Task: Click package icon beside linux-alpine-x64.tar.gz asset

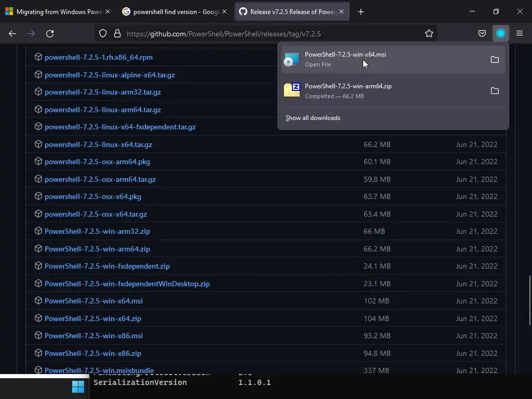Action: [x=38, y=74]
